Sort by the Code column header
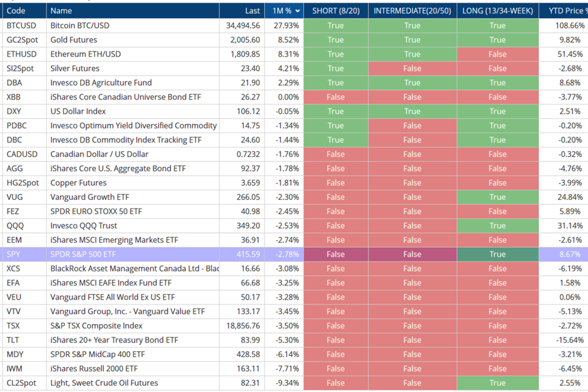Image resolution: width=588 pixels, height=392 pixels. point(16,11)
